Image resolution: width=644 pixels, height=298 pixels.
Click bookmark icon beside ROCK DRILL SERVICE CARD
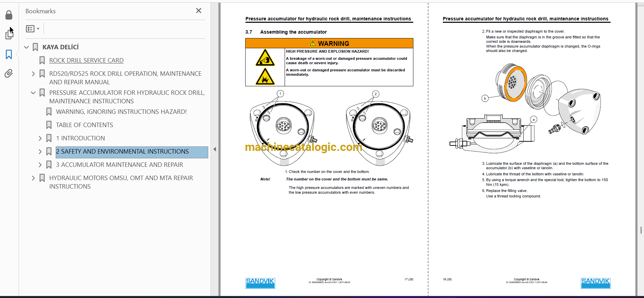pos(42,60)
